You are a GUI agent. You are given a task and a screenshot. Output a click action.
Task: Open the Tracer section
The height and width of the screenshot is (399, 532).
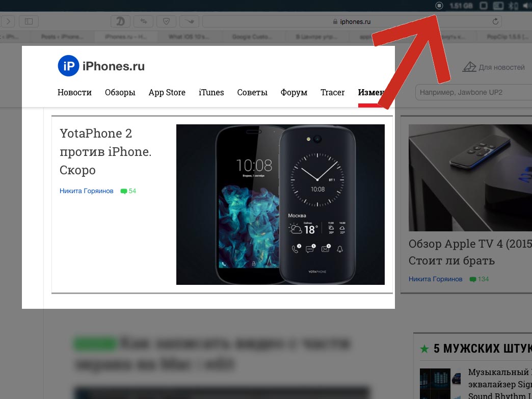tap(332, 92)
